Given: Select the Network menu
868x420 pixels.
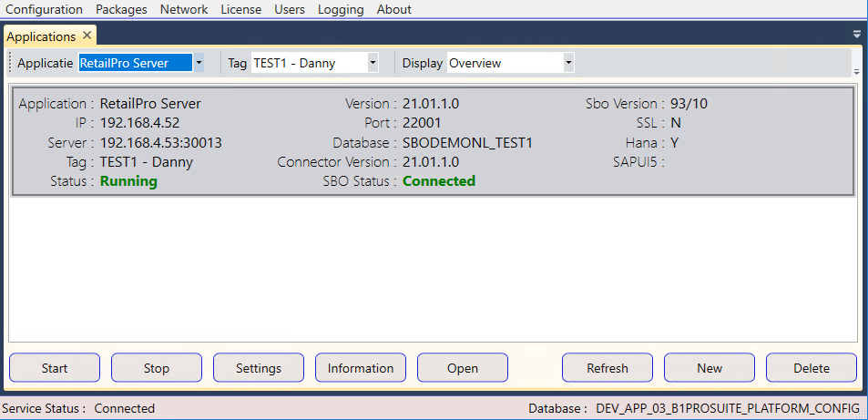Looking at the screenshot, I should coord(183,9).
